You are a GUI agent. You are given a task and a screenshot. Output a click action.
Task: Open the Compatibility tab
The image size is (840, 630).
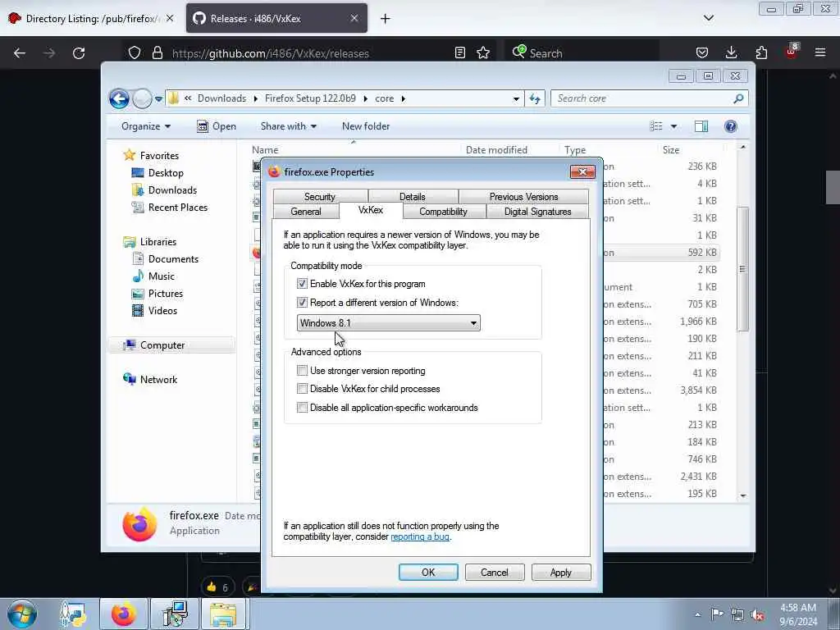[444, 212]
